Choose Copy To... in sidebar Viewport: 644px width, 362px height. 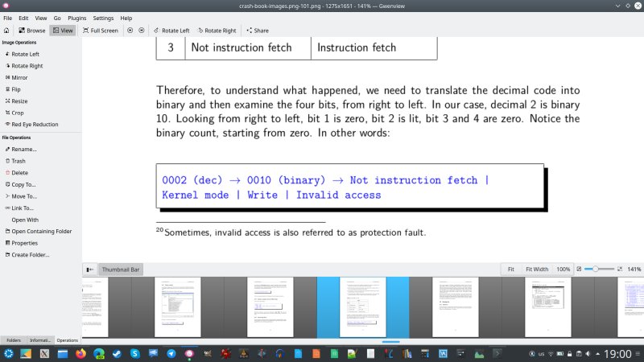coord(20,185)
